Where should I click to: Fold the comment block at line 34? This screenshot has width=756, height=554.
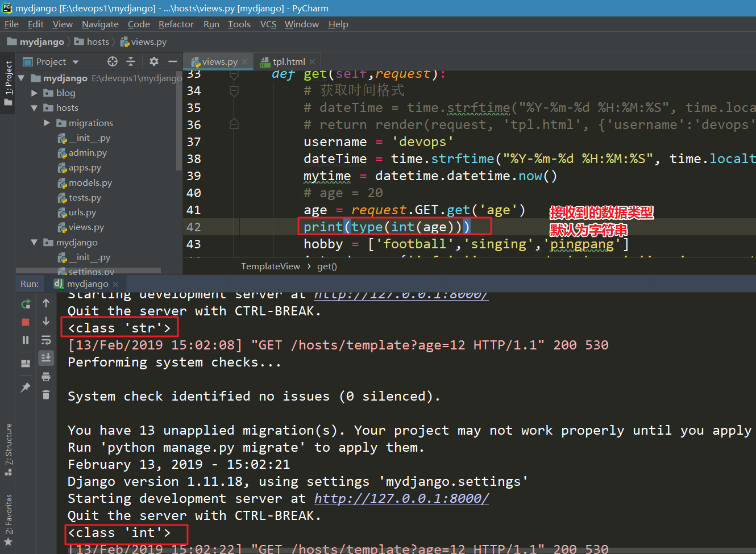tap(234, 90)
